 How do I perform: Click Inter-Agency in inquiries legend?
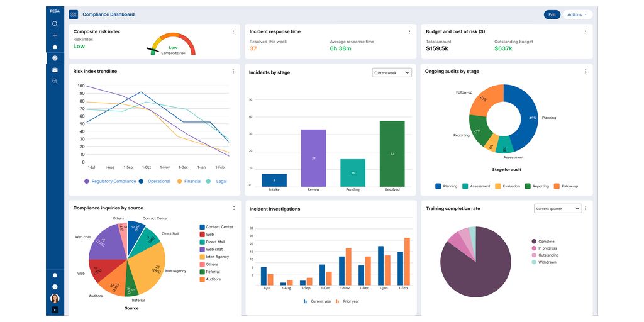pos(214,257)
